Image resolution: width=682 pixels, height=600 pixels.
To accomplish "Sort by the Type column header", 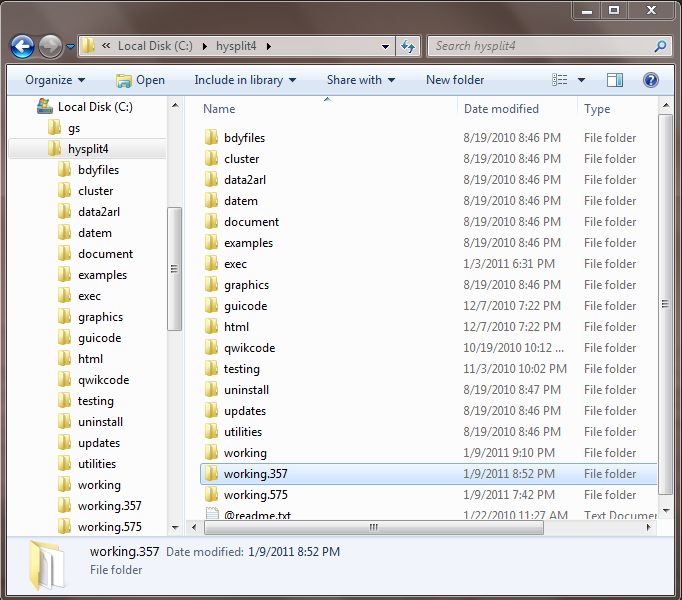I will pos(597,109).
